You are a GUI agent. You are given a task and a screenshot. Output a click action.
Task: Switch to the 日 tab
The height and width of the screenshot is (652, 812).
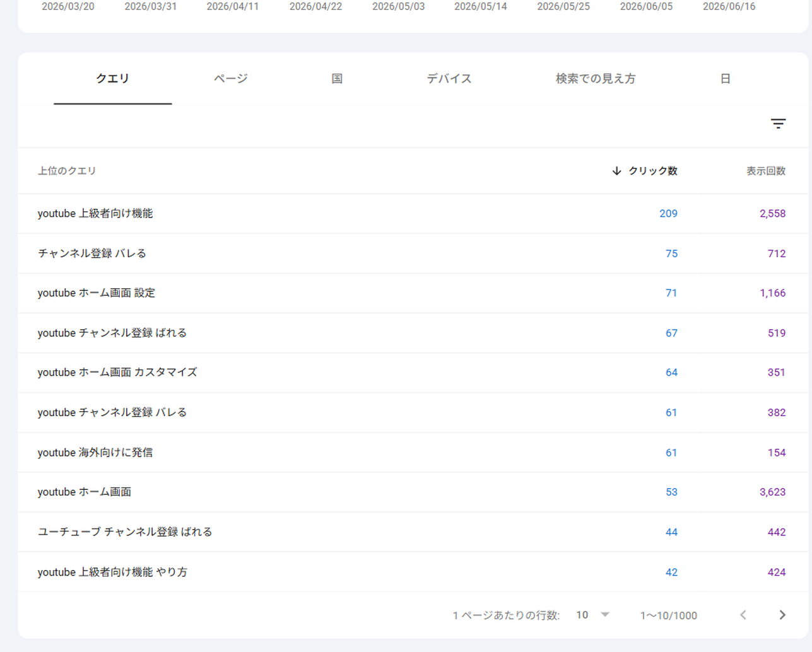[x=725, y=79]
